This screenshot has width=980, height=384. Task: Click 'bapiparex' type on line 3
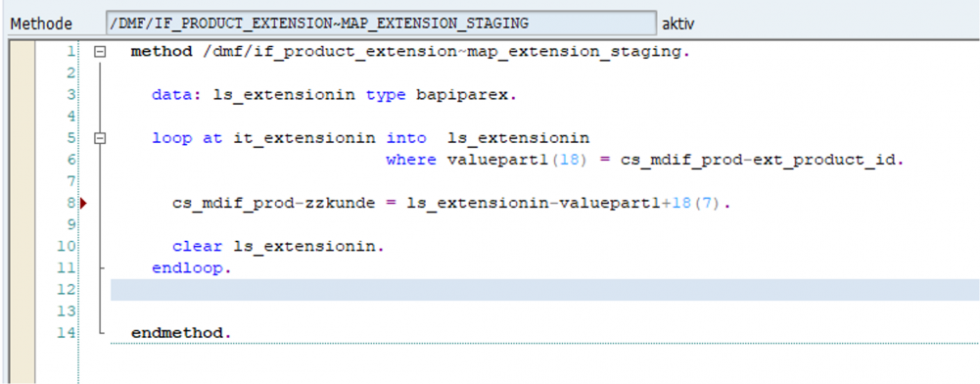(463, 95)
